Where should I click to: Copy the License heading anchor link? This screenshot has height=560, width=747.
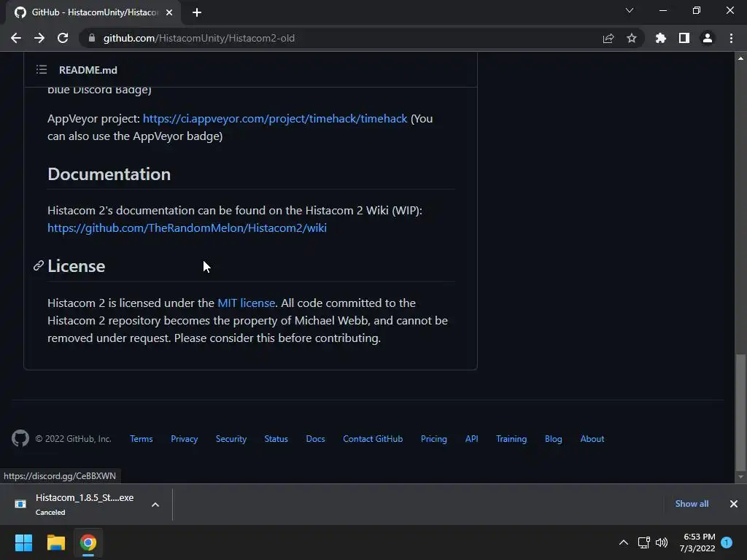click(x=39, y=265)
